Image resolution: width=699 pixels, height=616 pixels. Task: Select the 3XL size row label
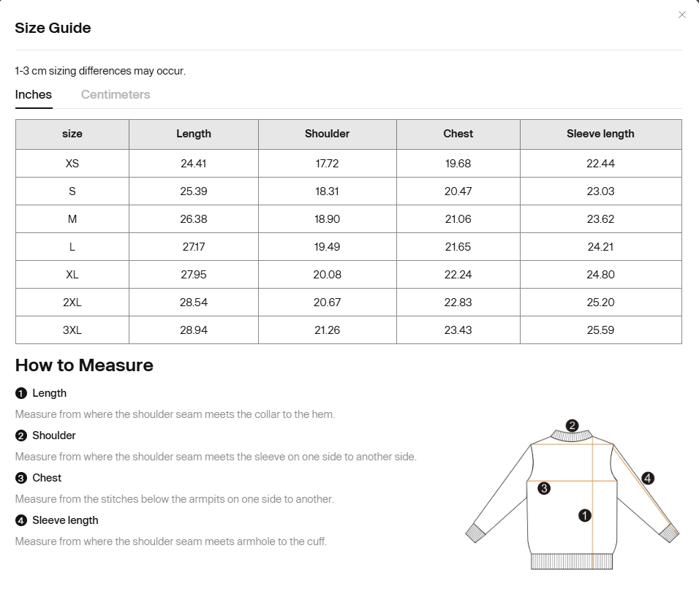pyautogui.click(x=72, y=330)
